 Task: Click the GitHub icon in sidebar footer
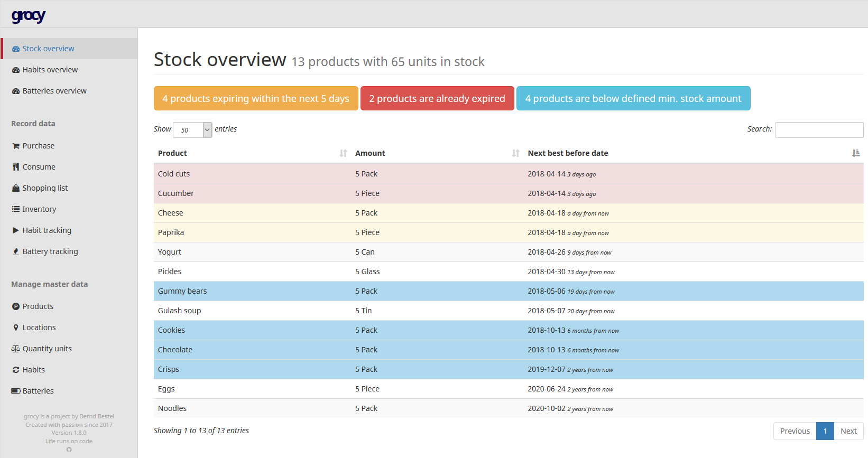coord(69,450)
